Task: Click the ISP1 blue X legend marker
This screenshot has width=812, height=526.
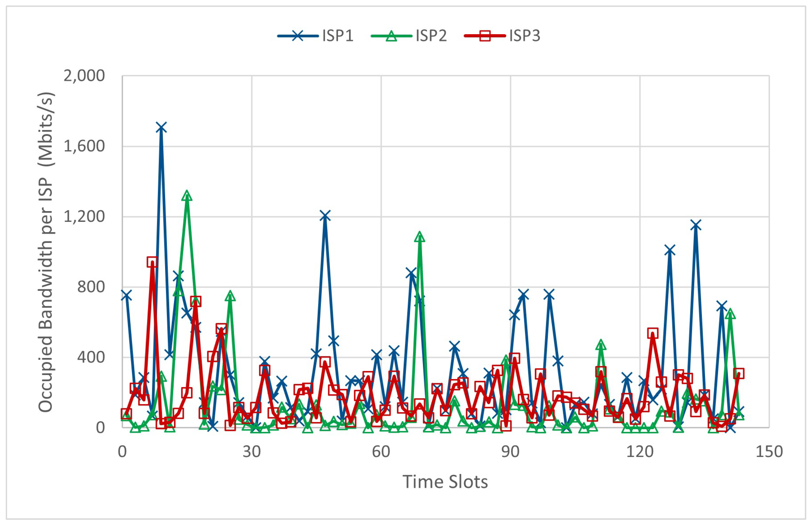Action: coord(298,35)
